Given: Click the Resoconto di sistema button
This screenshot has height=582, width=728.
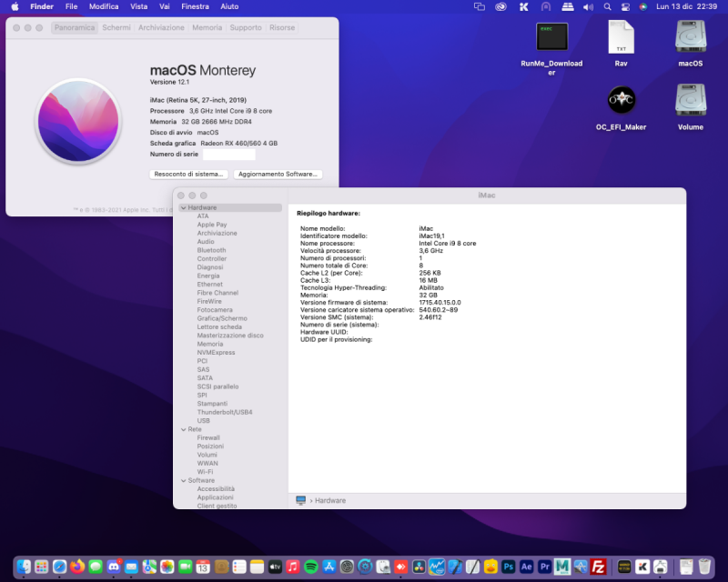Looking at the screenshot, I should click(188, 174).
